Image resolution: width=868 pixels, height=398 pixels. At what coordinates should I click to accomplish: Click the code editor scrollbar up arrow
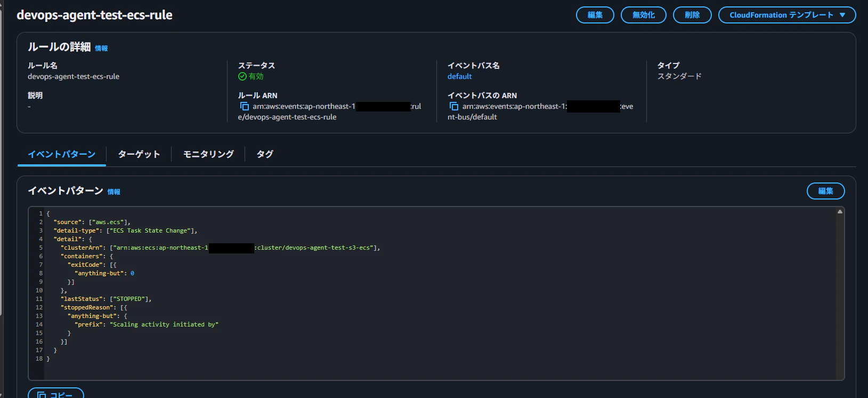[840, 212]
